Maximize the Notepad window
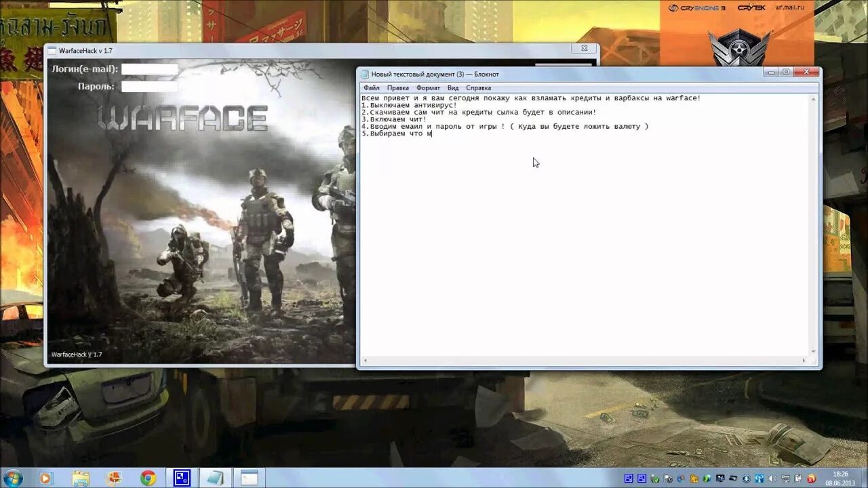The height and width of the screenshot is (488, 868). point(787,72)
